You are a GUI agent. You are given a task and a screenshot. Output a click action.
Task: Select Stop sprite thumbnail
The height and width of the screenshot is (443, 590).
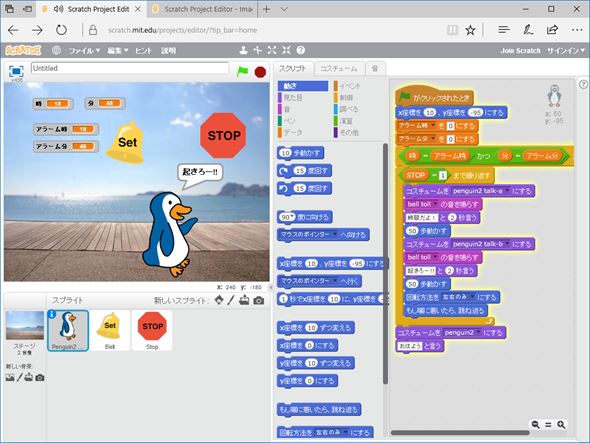click(x=152, y=330)
